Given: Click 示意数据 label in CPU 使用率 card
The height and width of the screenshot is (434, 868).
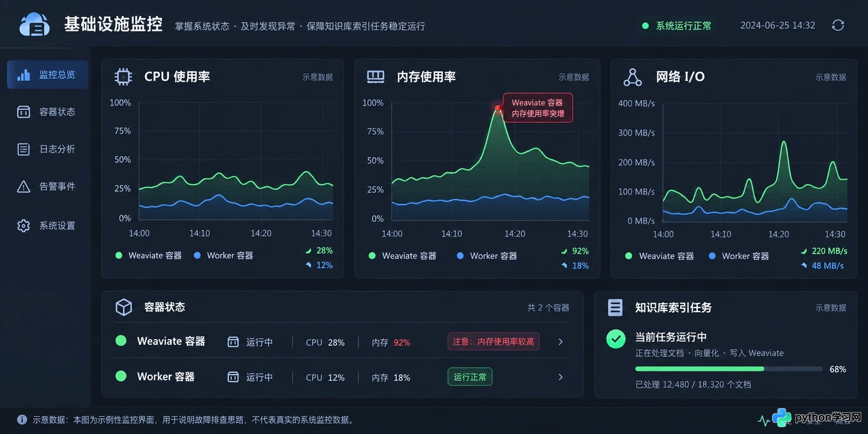Looking at the screenshot, I should pos(318,77).
